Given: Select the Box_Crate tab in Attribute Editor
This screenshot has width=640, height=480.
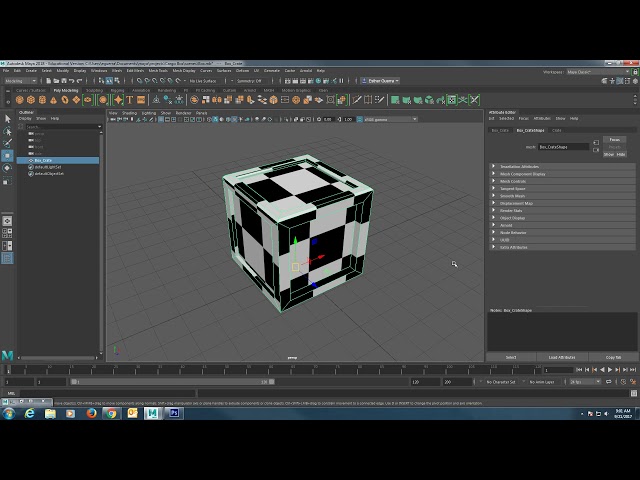Looking at the screenshot, I should click(500, 131).
